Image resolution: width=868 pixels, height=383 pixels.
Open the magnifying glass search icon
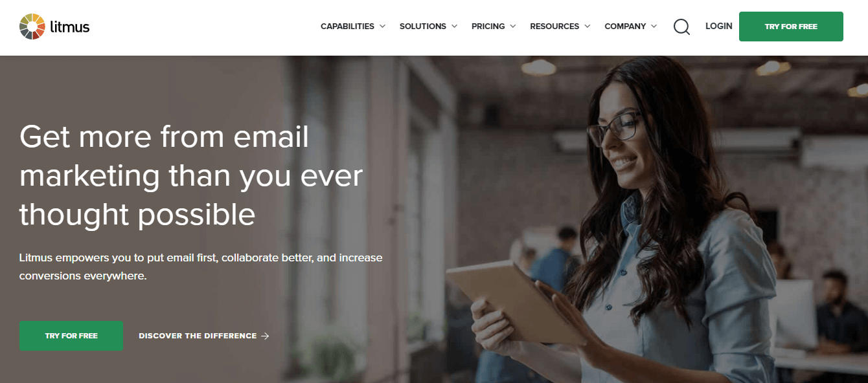(681, 27)
